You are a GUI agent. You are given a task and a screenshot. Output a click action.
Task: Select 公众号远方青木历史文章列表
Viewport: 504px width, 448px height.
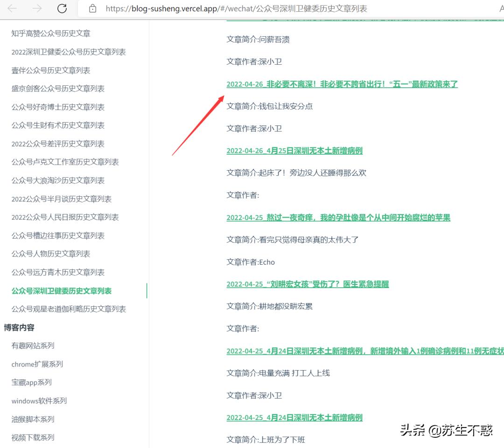[x=58, y=272]
